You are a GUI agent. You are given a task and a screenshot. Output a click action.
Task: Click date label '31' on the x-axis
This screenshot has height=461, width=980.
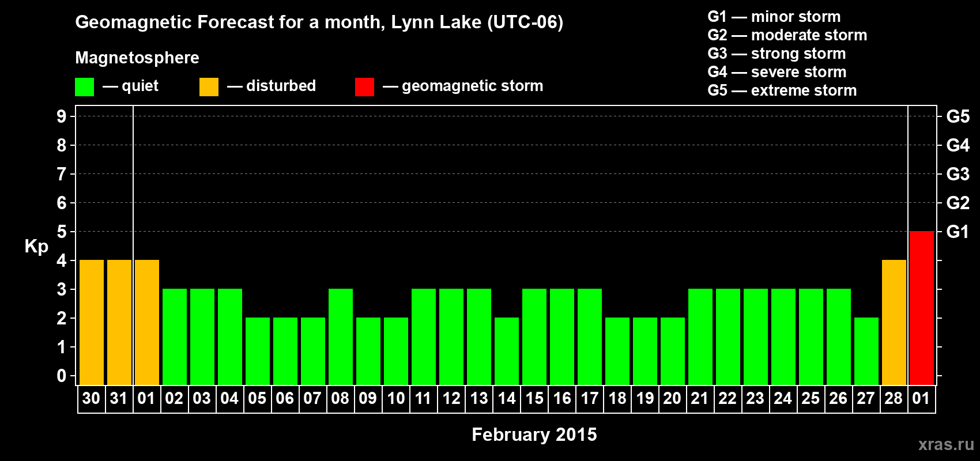pos(119,398)
